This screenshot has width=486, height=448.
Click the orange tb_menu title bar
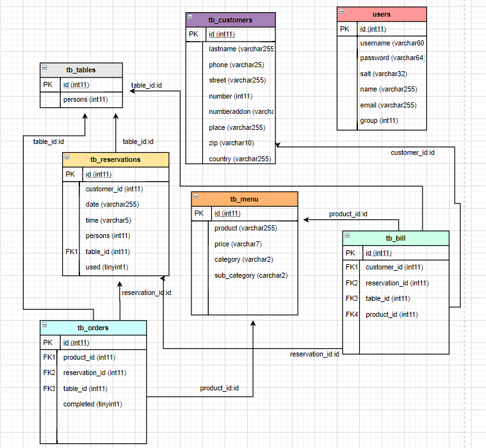click(243, 199)
